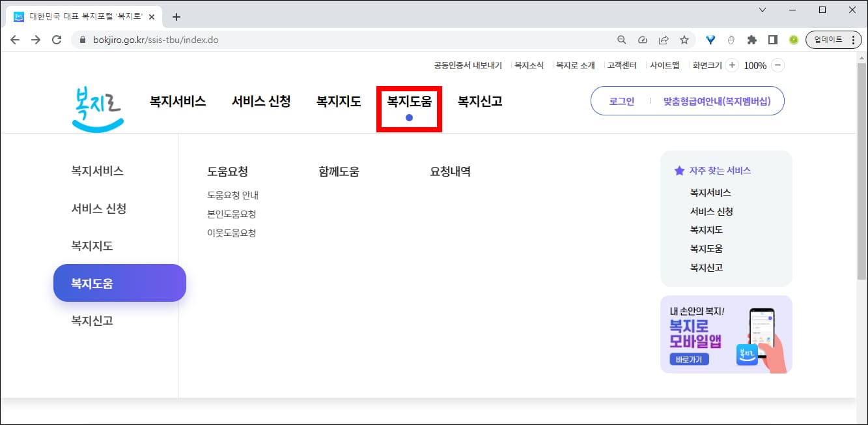
Task: Click 바로가기 on the mobile app banner
Action: point(688,359)
